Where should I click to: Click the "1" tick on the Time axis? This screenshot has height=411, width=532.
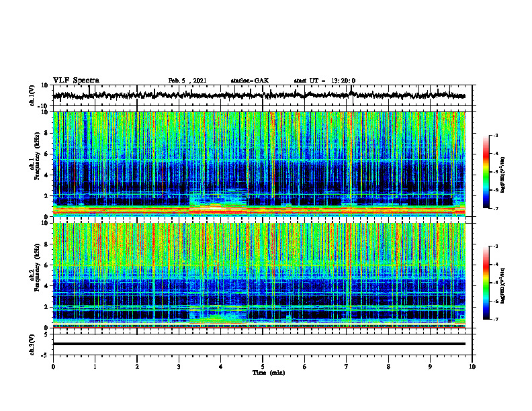95,367
